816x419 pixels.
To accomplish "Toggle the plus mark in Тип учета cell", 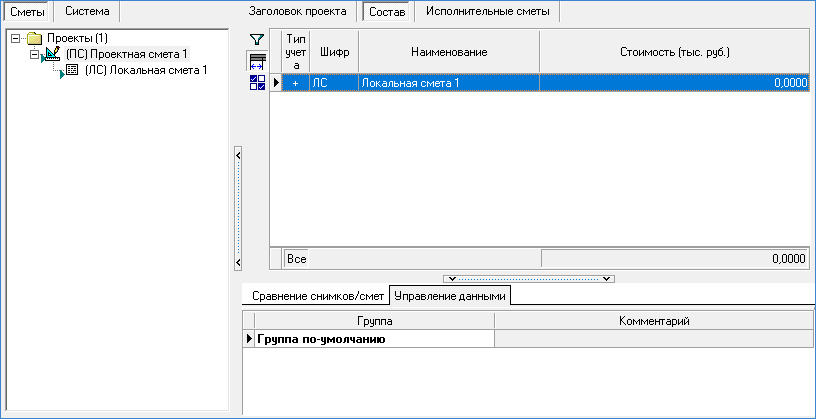I will [295, 84].
